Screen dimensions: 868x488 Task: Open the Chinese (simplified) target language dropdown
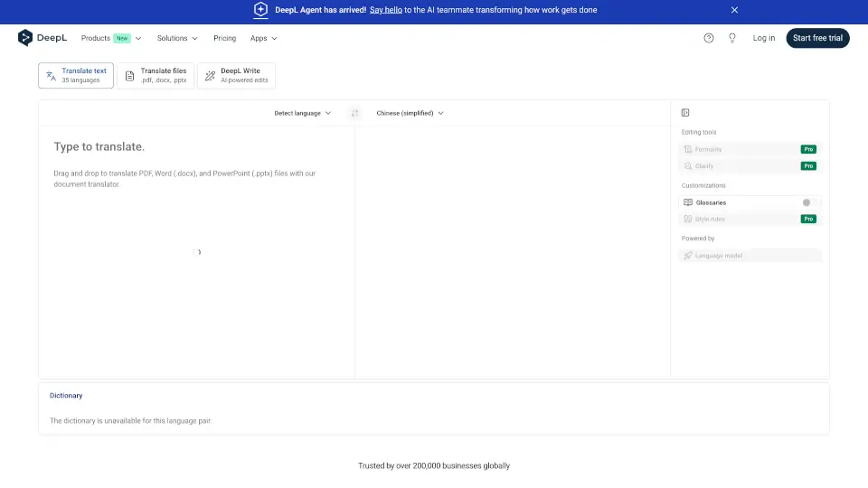tap(410, 113)
